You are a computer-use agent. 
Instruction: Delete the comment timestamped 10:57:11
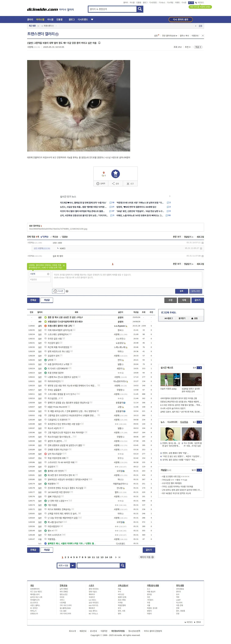202,243
